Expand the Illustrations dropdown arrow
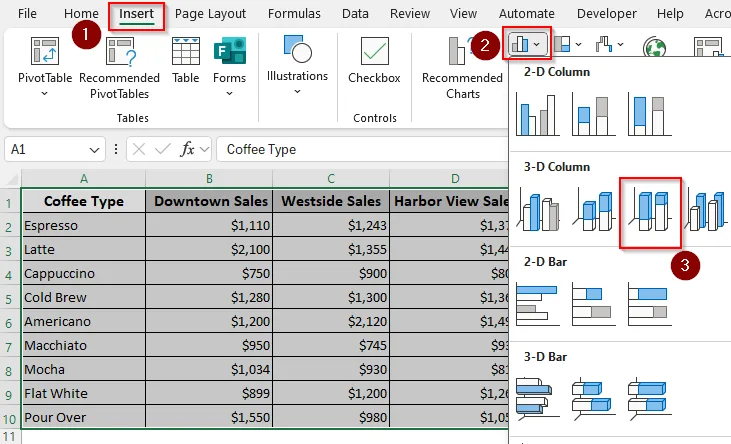 point(297,92)
